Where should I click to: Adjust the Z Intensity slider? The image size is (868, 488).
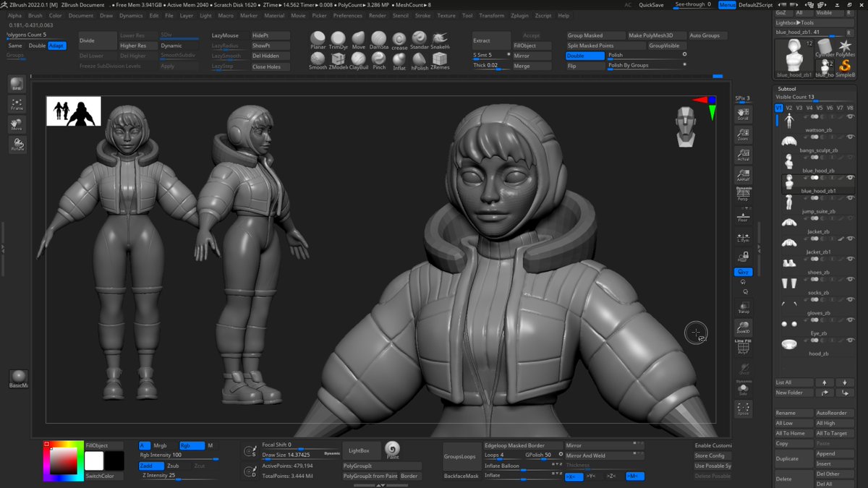[x=178, y=475]
